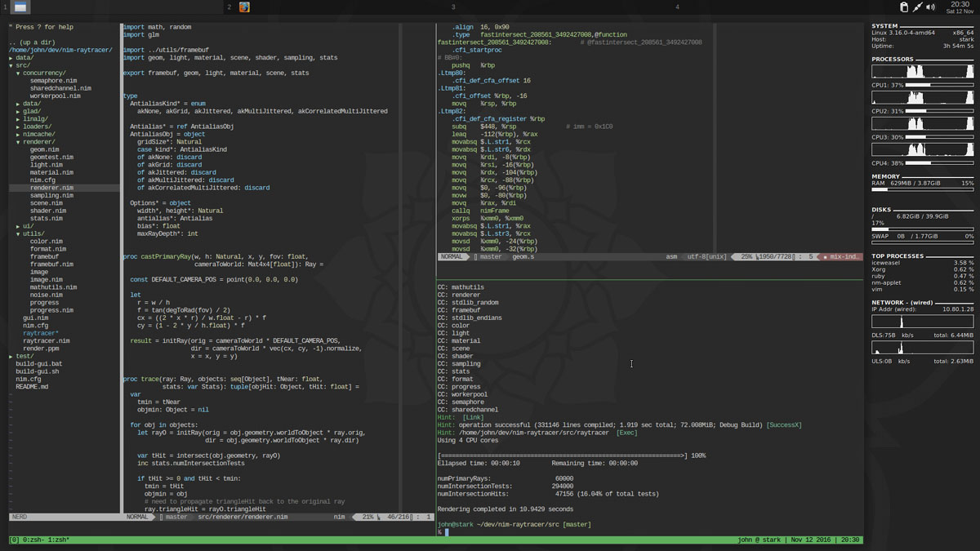The height and width of the screenshot is (551, 980).
Task: Click the wired network tray icon
Action: pos(917,7)
